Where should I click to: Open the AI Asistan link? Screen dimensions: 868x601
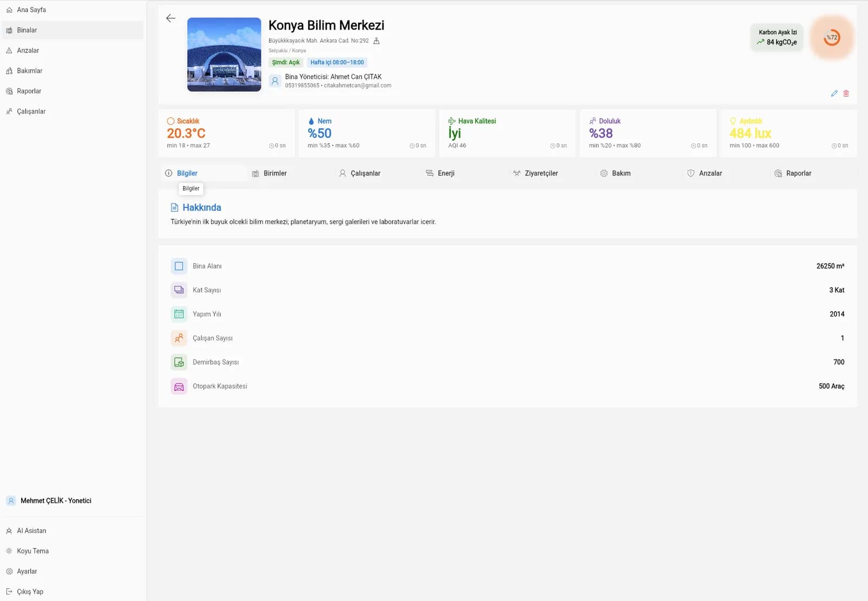(31, 531)
